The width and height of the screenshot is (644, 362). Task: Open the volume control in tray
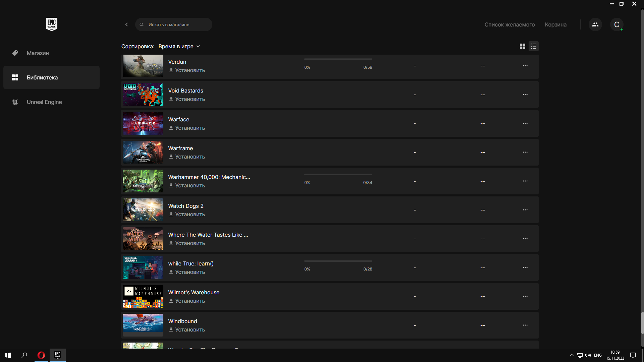coord(588,355)
